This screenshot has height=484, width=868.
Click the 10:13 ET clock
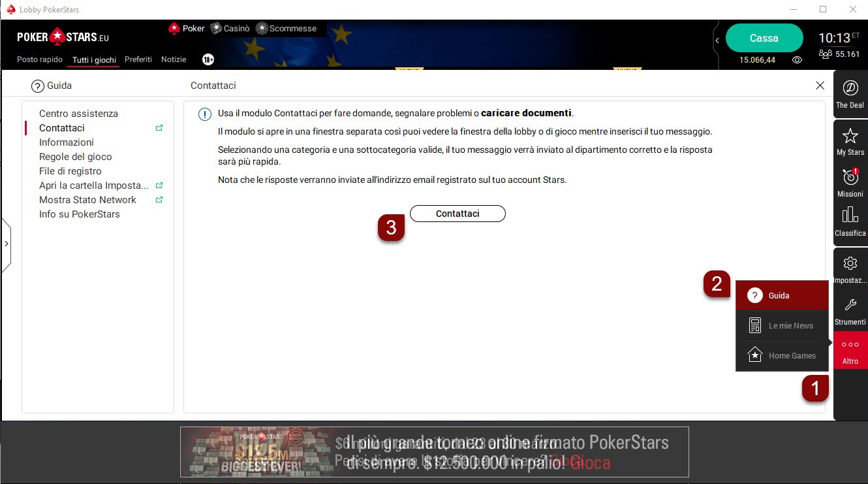[x=839, y=38]
